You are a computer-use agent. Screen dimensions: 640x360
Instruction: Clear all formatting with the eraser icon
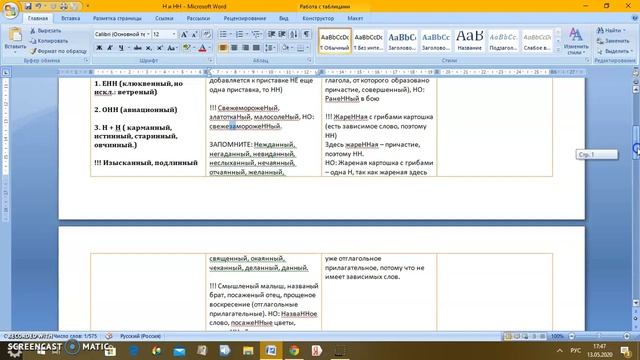tap(207, 34)
